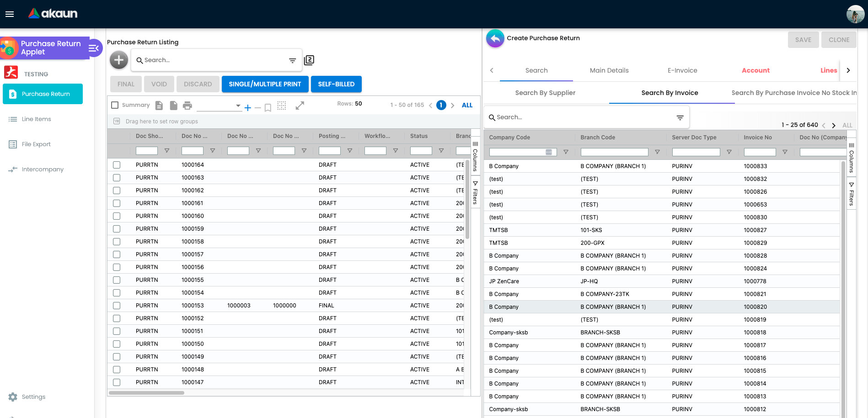
Task: Open Columns panel in invoice grid
Action: pos(852,158)
